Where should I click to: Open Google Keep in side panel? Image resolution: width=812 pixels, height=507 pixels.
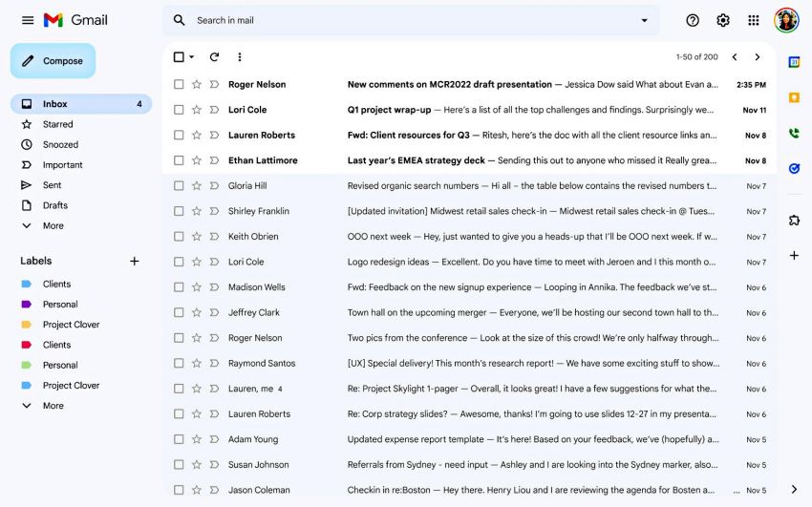coord(793,97)
